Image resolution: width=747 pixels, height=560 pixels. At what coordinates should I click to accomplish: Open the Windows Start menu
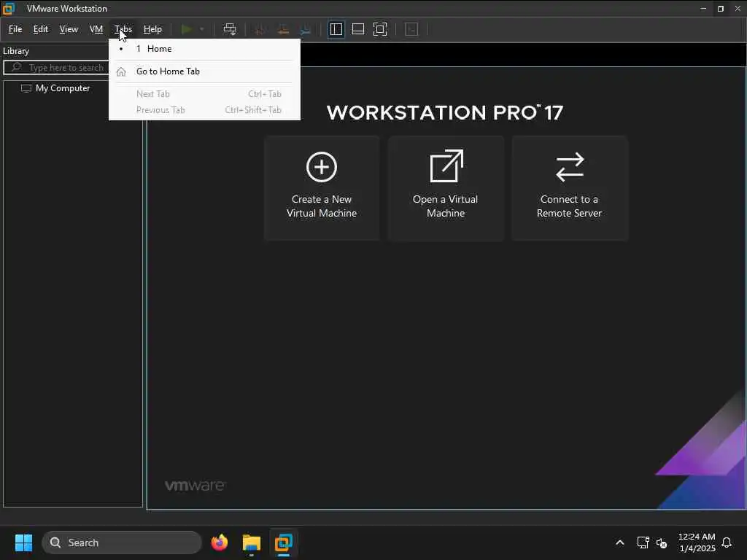(23, 542)
